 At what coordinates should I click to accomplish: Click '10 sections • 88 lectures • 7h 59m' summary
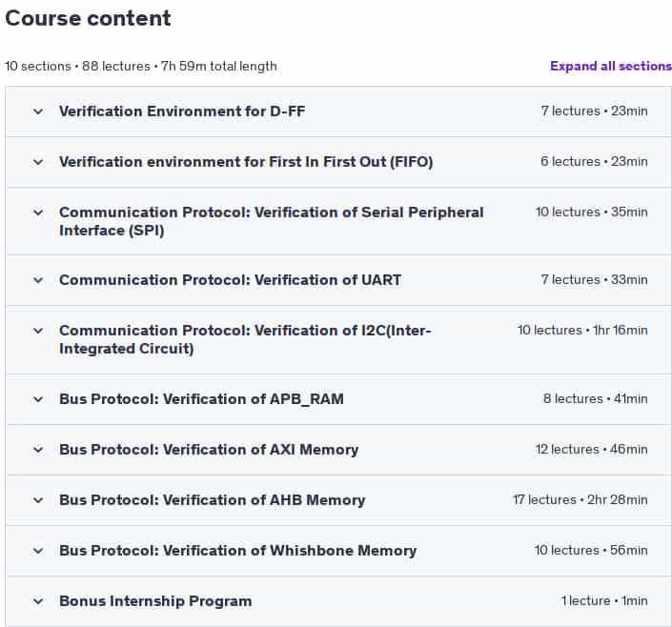click(140, 67)
